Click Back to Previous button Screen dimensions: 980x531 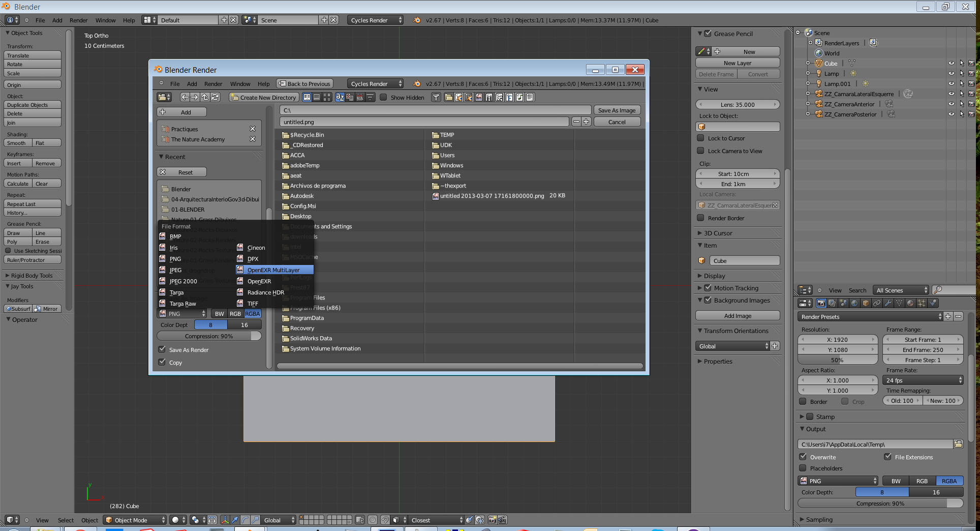pyautogui.click(x=304, y=83)
